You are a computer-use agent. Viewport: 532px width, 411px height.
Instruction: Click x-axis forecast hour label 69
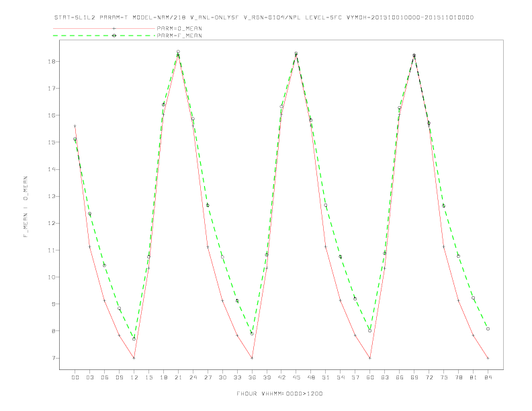(x=414, y=377)
